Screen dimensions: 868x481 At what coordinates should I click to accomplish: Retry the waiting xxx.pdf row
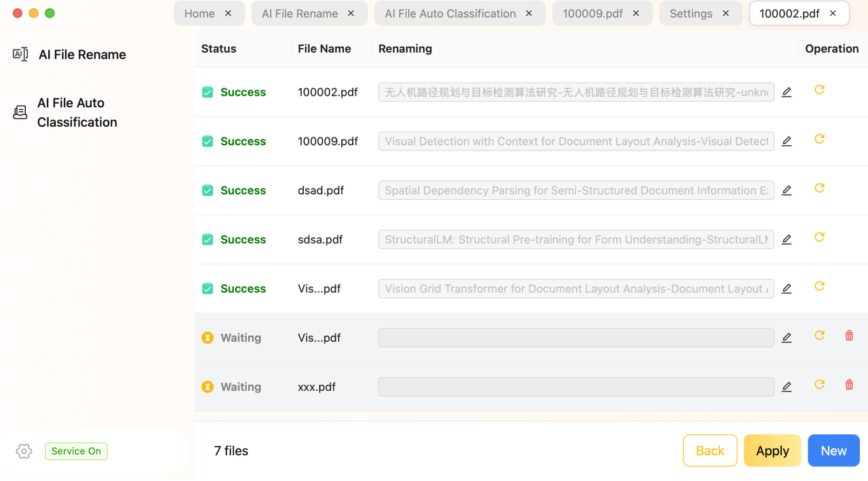(x=819, y=385)
